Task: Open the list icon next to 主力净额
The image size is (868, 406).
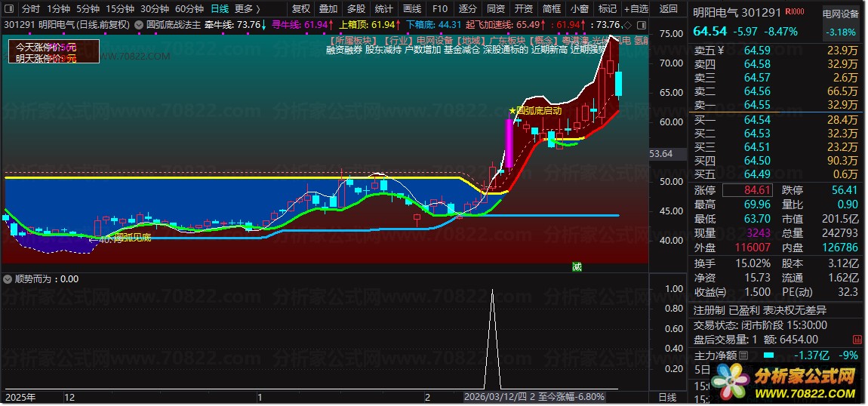Action: [743, 355]
